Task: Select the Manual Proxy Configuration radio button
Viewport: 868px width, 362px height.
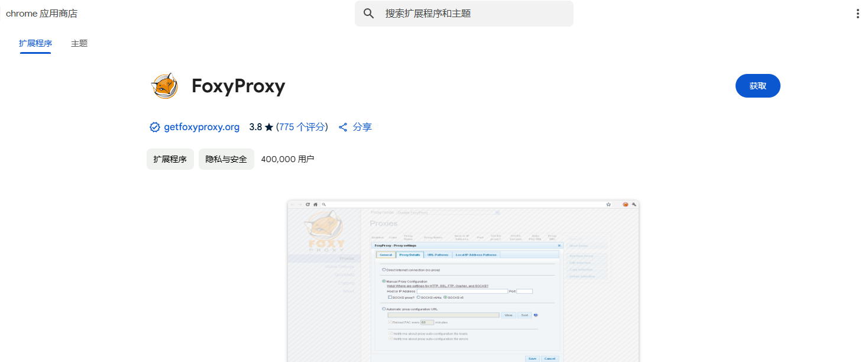Action: click(383, 281)
